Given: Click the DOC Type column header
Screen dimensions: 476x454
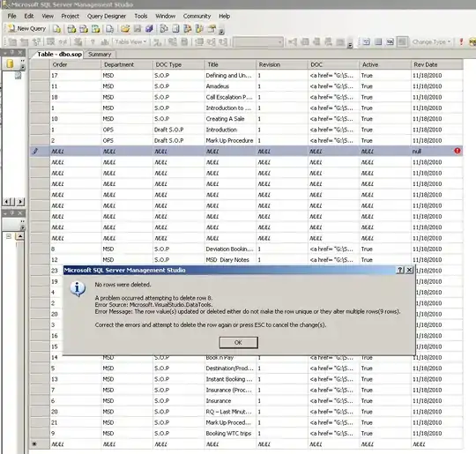Looking at the screenshot, I should click(x=178, y=64).
